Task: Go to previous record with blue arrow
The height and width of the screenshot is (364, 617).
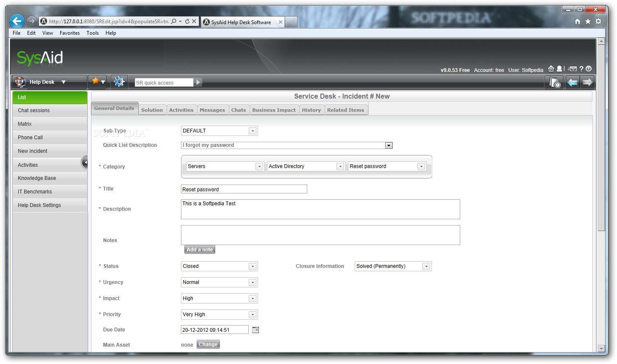Action: (573, 82)
